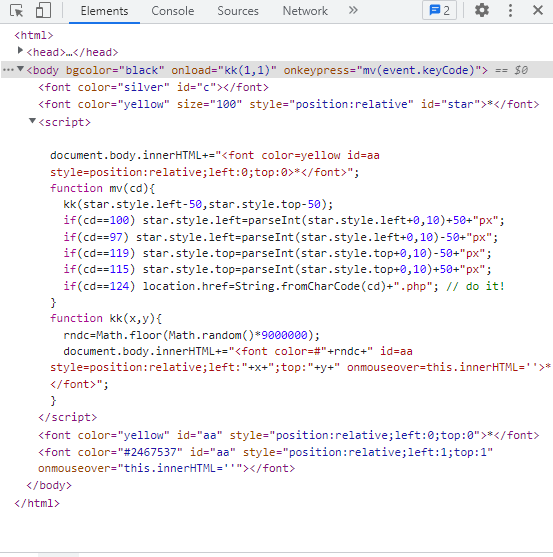This screenshot has width=553, height=557.
Task: Click the if(cd==100) code line
Action: pyautogui.click(x=284, y=220)
